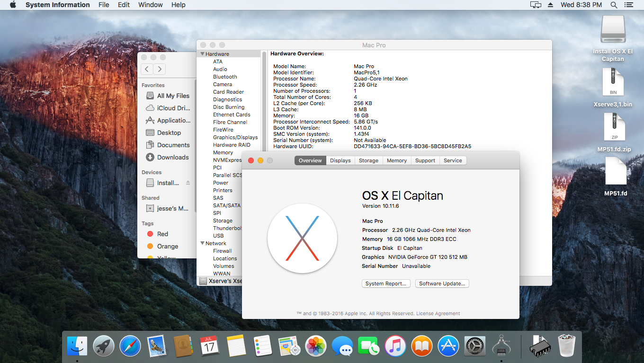Open Calendar icon showing 17

pyautogui.click(x=209, y=346)
